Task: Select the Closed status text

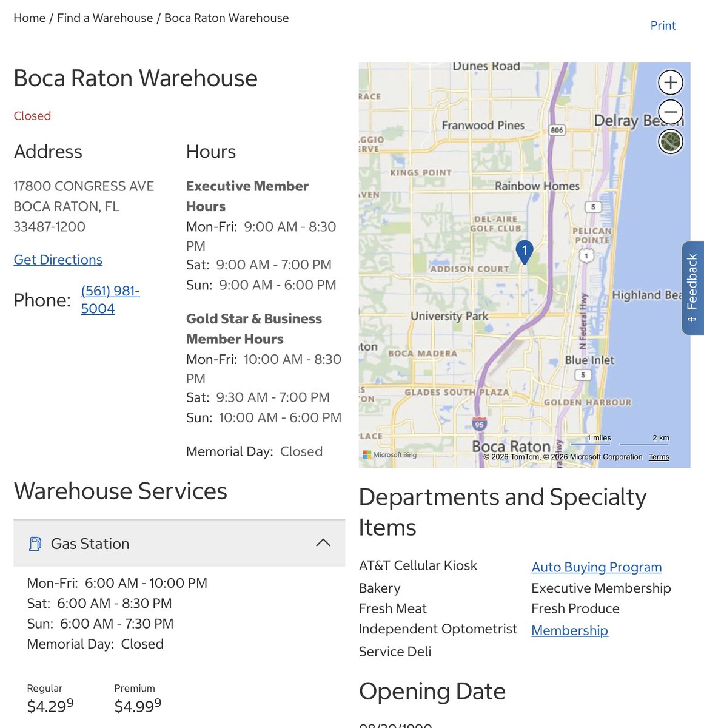Action: click(32, 116)
